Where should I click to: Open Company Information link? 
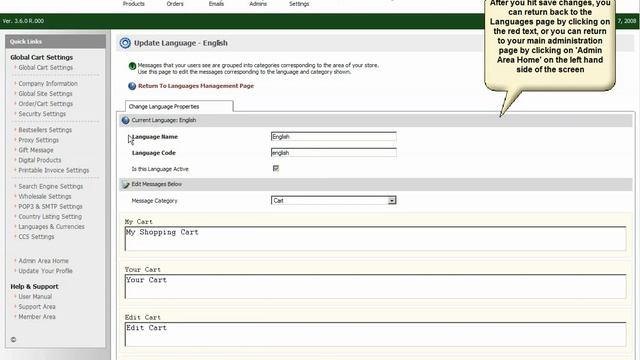[x=48, y=84]
